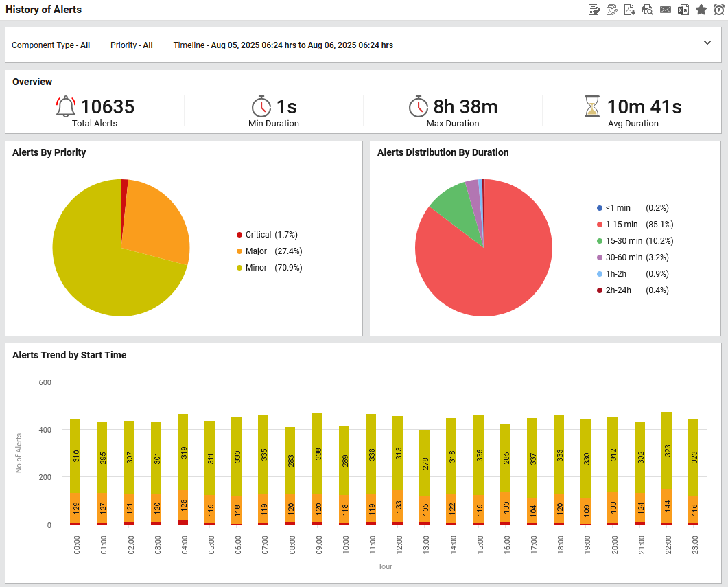Email the report using envelope icon

click(x=665, y=10)
